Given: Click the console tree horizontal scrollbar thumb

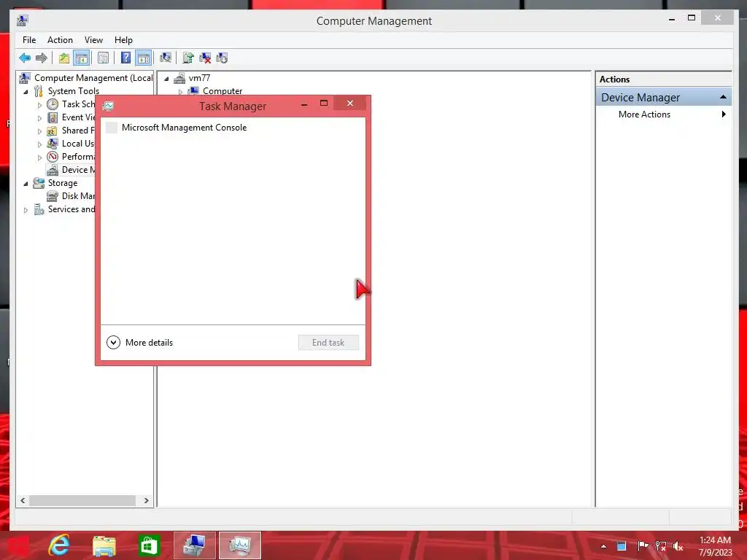Looking at the screenshot, I should 82,500.
